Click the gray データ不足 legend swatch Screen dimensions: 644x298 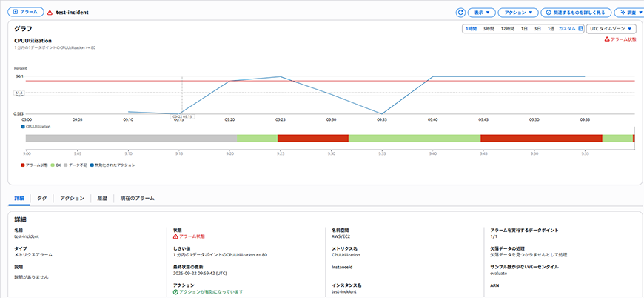click(x=65, y=165)
